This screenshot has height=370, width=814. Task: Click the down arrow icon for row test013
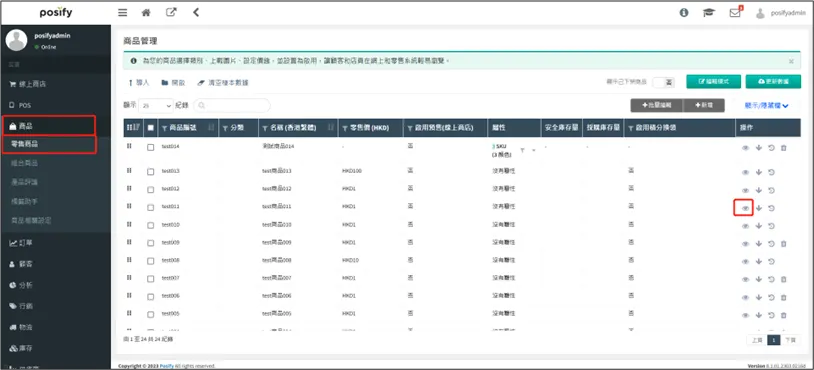click(x=758, y=172)
